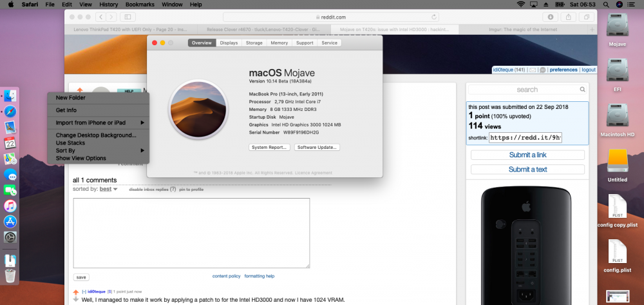Open the AirPlay display menu

coord(533,5)
